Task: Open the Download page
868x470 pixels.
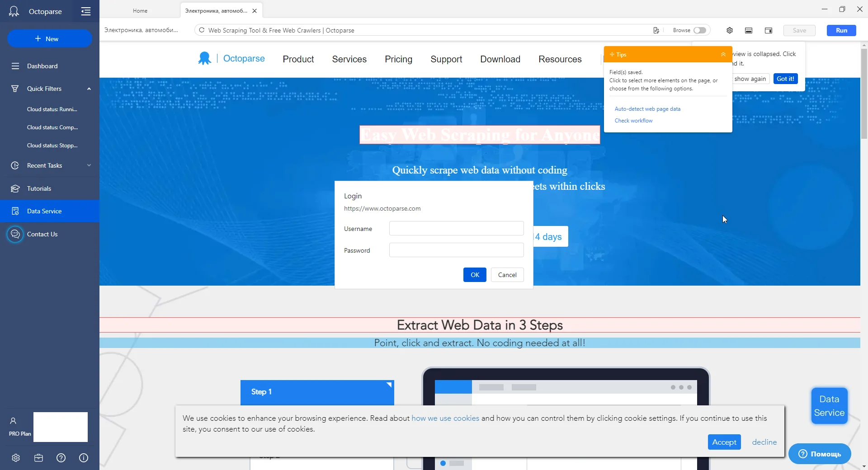Action: [500, 59]
